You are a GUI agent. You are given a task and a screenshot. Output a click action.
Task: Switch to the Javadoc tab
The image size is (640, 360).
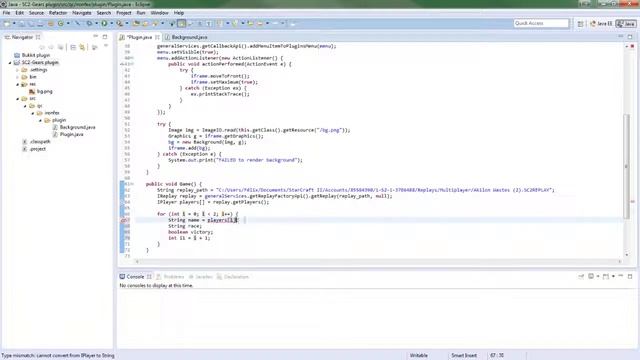200,277
